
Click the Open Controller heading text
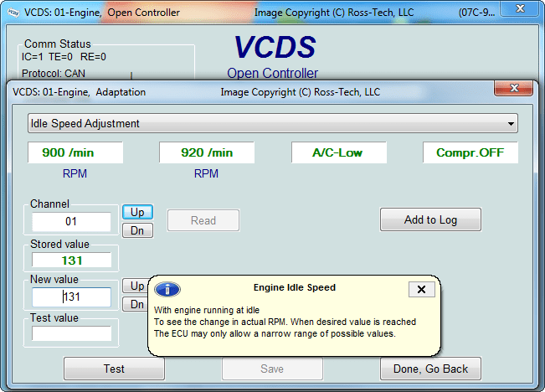point(273,74)
